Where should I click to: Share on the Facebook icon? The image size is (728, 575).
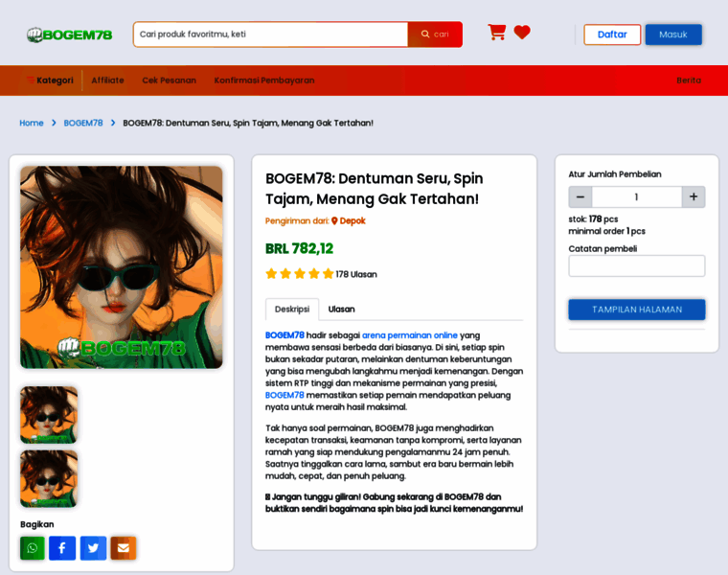pos(62,548)
